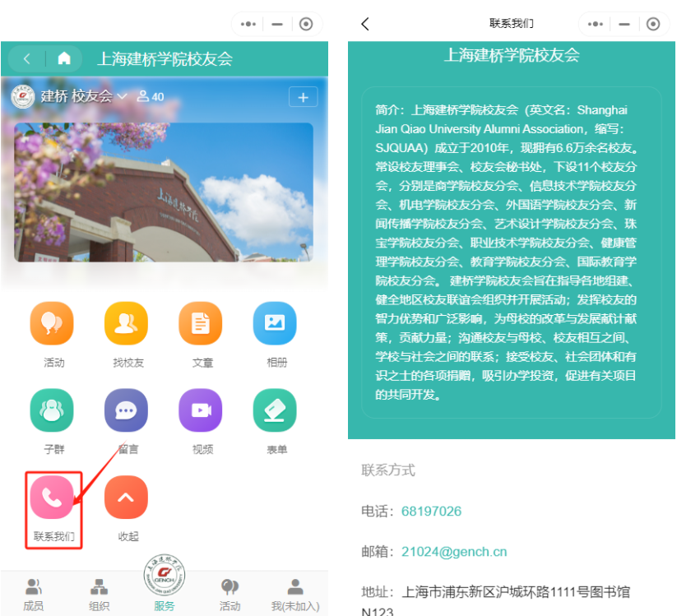Tap the highlighted 联系我们 phone icon
Image resolution: width=677 pixels, height=616 pixels.
point(53,496)
